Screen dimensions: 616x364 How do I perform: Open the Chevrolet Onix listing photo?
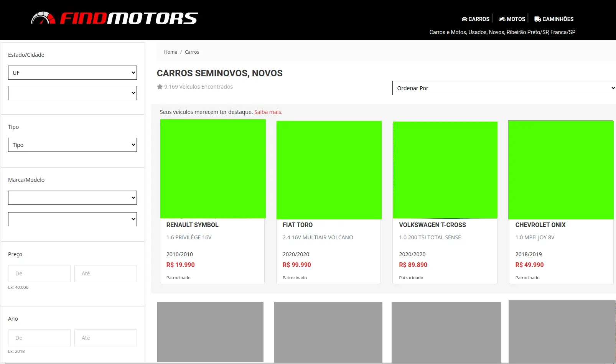561,170
